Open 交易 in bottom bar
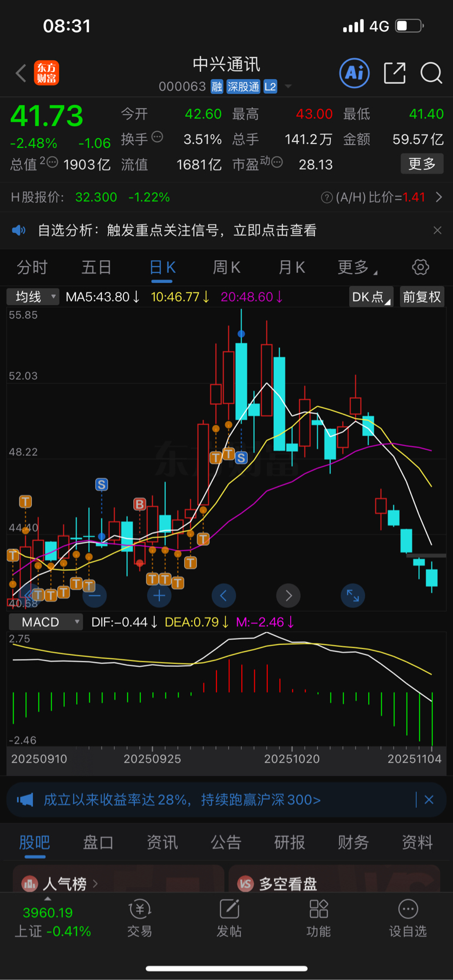 click(140, 919)
